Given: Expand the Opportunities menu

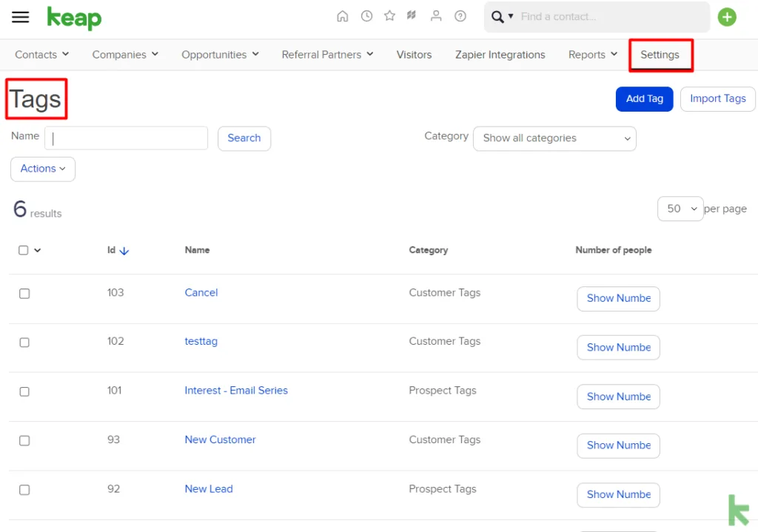Looking at the screenshot, I should point(220,55).
